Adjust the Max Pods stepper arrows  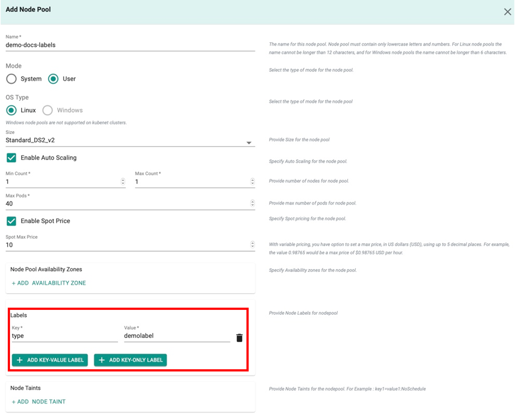click(252, 203)
